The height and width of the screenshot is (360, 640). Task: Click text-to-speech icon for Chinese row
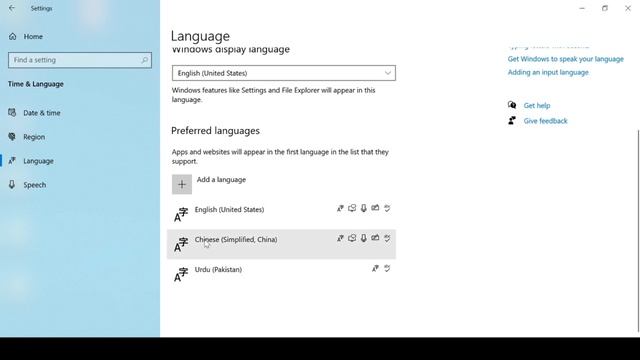tap(352, 238)
